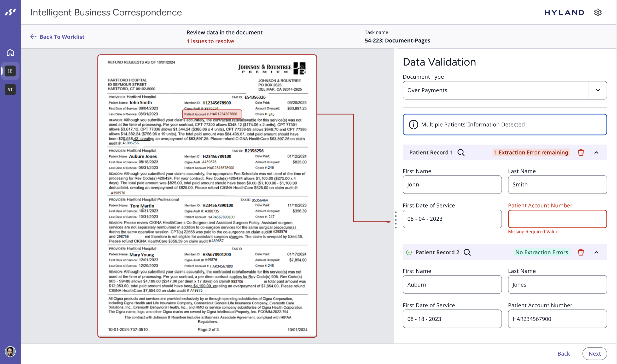Click the Hyland app logo icon
This screenshot has height=364, width=617.
[x=10, y=12]
